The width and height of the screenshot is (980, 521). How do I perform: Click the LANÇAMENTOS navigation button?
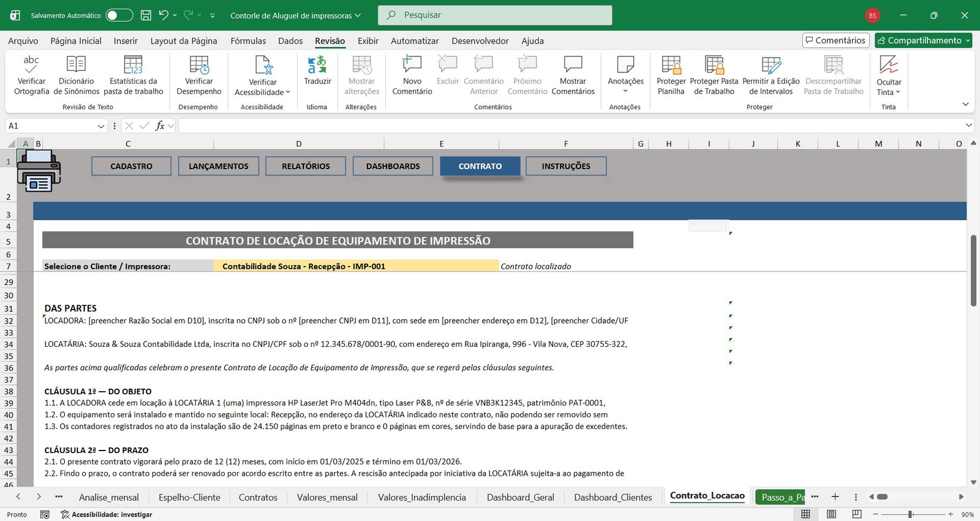click(219, 166)
